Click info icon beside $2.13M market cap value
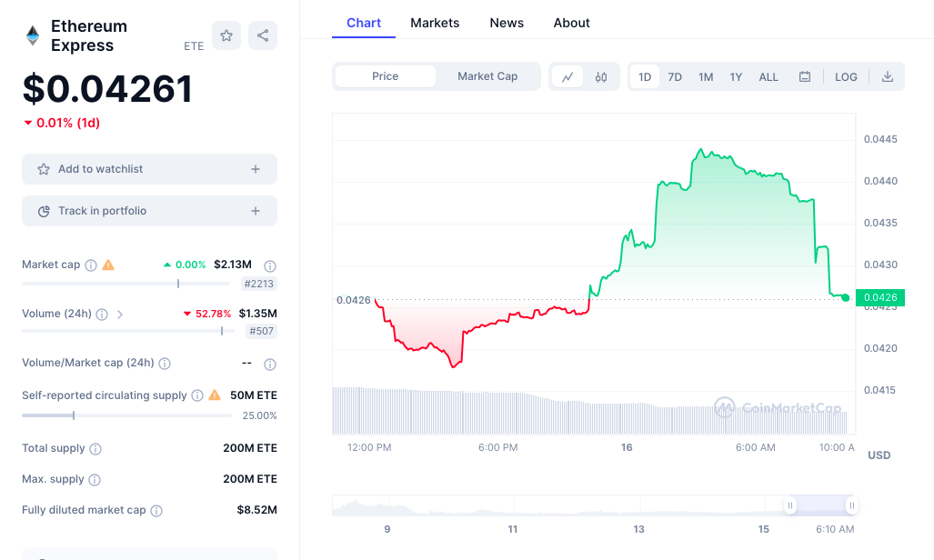The width and height of the screenshot is (934, 560). coord(270,265)
